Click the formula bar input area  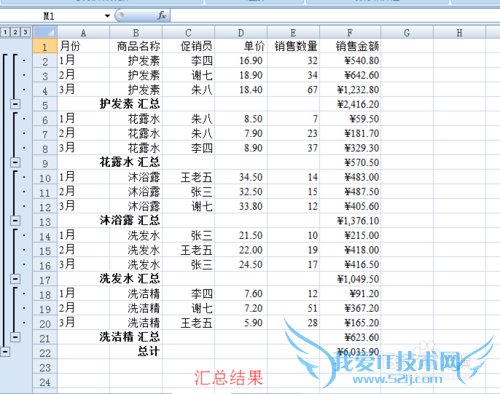[x=335, y=16]
